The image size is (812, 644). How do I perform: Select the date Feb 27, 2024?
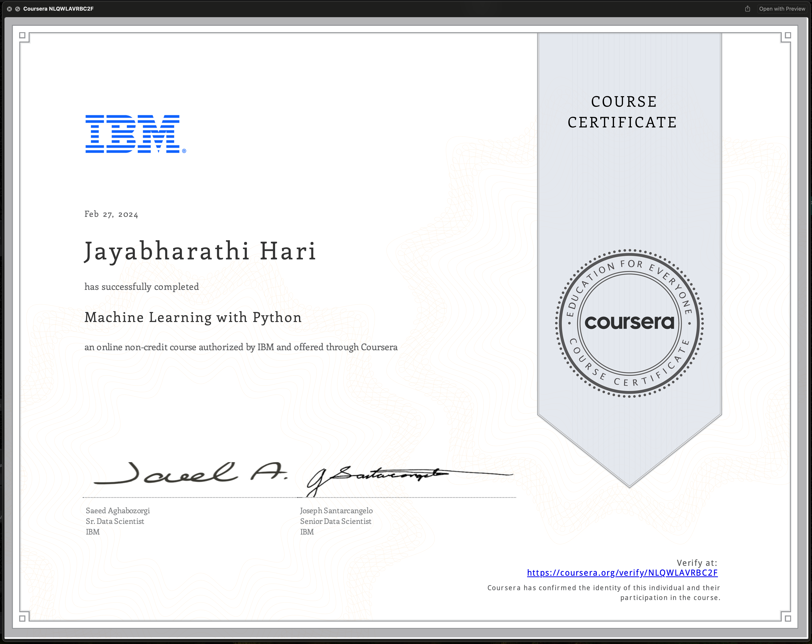click(x=111, y=214)
